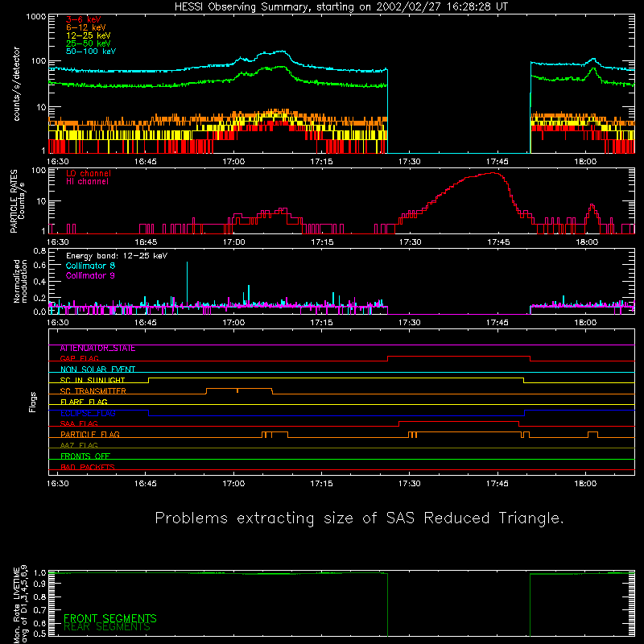The height and width of the screenshot is (644, 644).
Task: Select the 3-6 keV legend label
Action: (84, 19)
